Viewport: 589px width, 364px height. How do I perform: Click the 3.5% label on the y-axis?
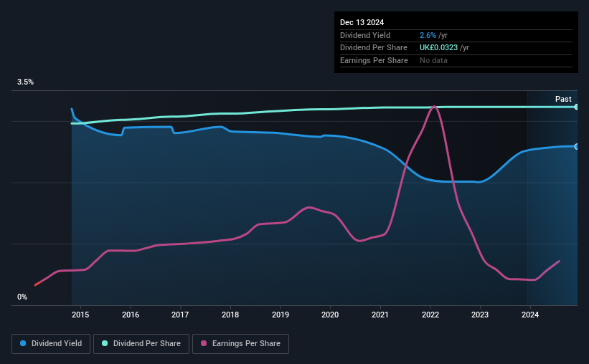tap(25, 82)
